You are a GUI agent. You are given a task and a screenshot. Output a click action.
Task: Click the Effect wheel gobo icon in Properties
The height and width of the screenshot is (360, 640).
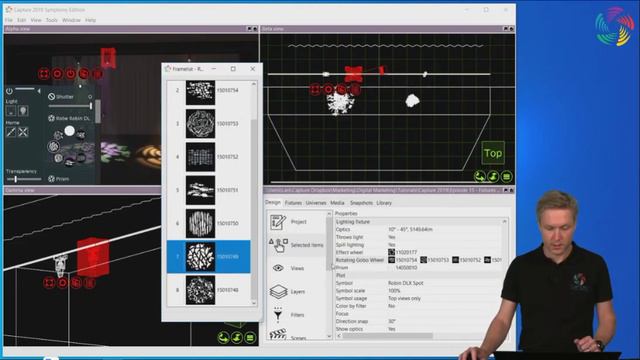pyautogui.click(x=391, y=252)
